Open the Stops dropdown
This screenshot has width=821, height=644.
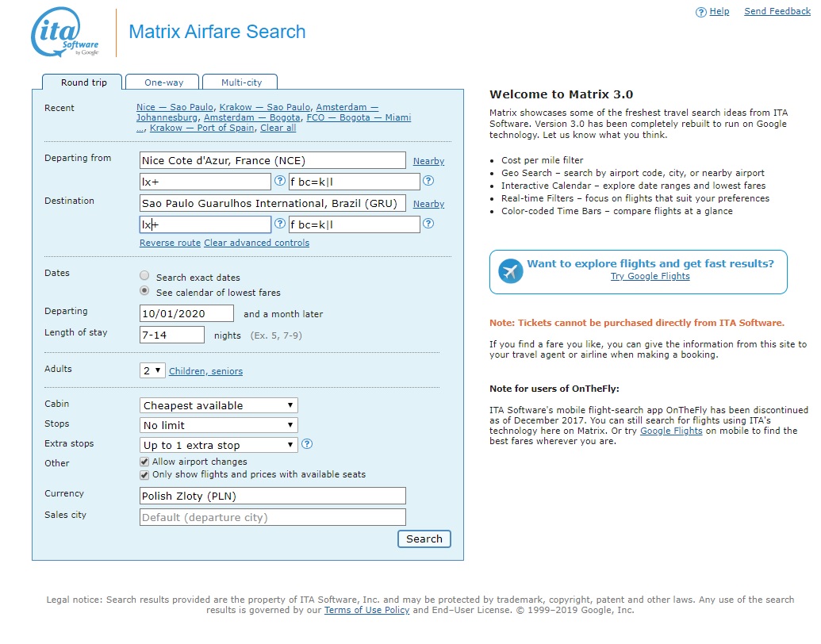pos(218,425)
